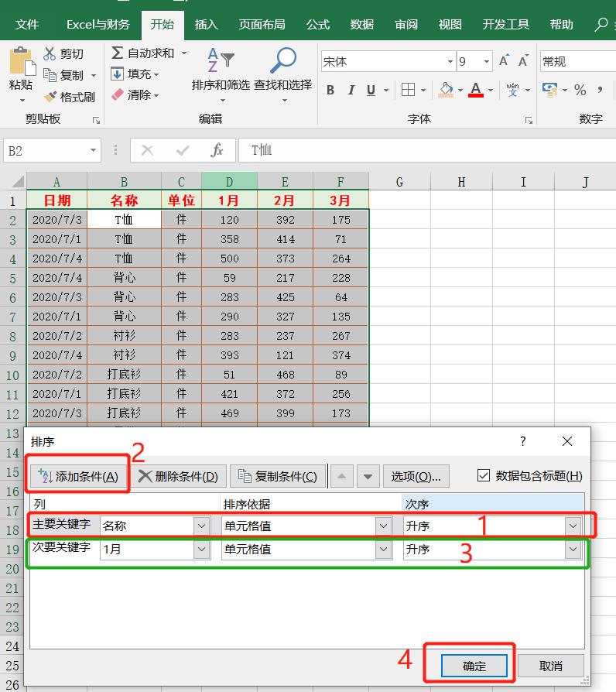Screen dimensions: 616x692
Task: Apply red font color
Action: point(476,90)
